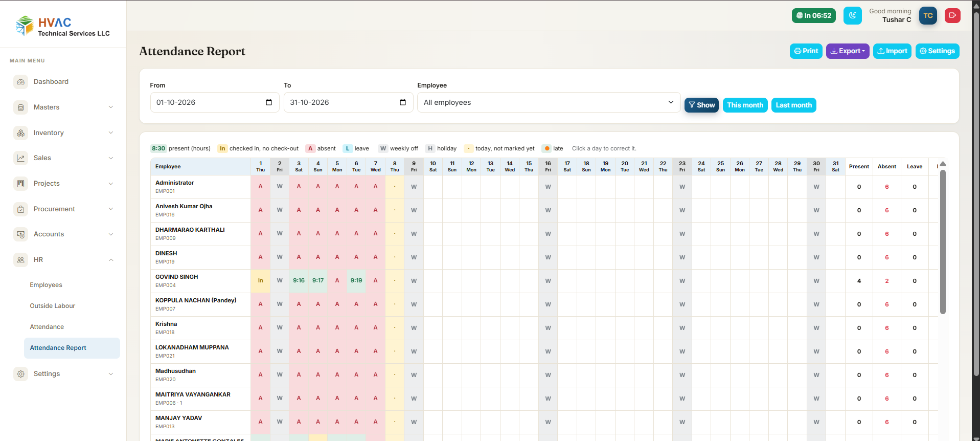
Task: Click GOVIND SINGH's 9:16 cell on day 3
Action: [299, 281]
